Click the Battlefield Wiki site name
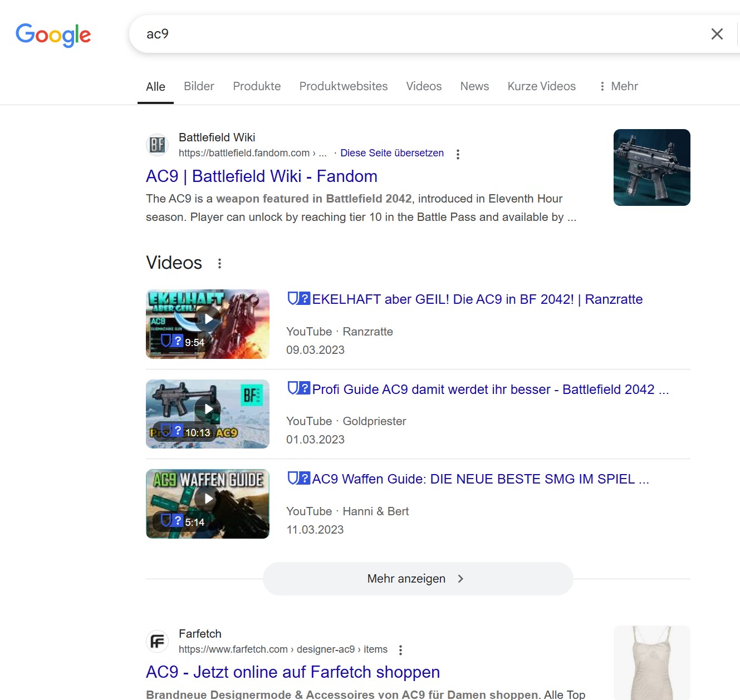 pos(217,137)
